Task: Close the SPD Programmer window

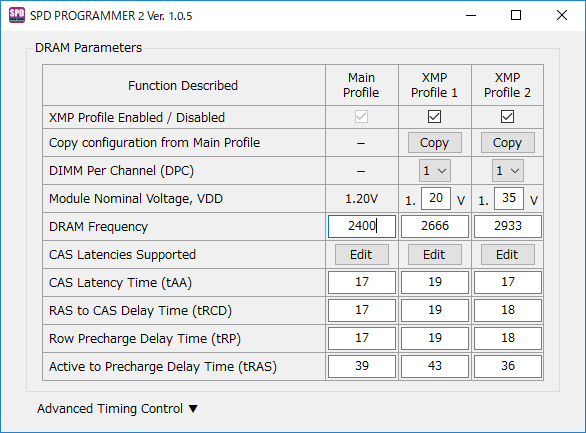Action: [562, 15]
